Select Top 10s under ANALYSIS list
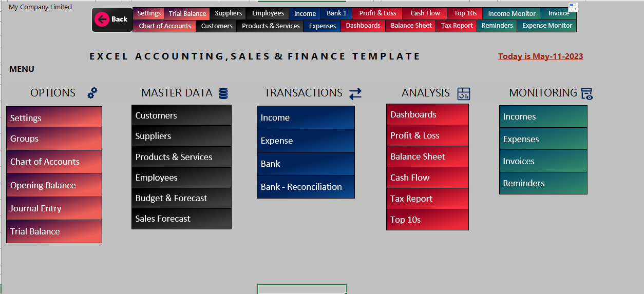644x294 pixels. (427, 220)
